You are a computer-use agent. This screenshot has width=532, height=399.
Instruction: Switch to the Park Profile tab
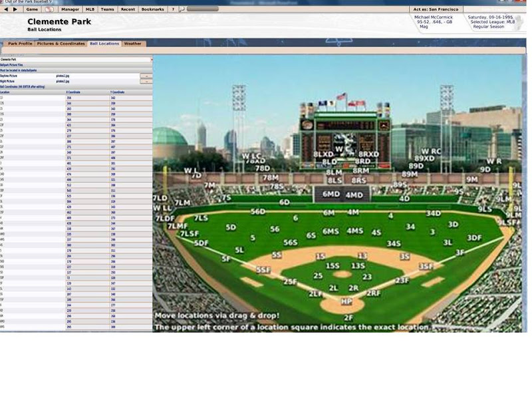[20, 43]
